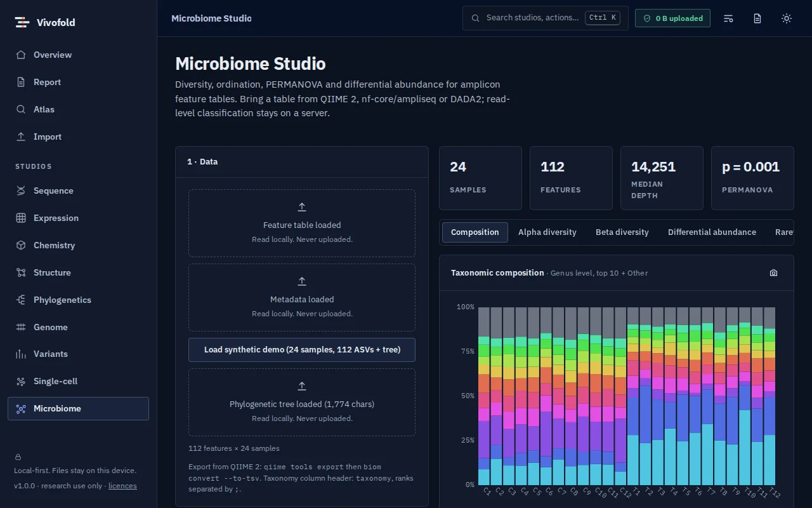Click the Vivofold logo icon

(x=22, y=22)
